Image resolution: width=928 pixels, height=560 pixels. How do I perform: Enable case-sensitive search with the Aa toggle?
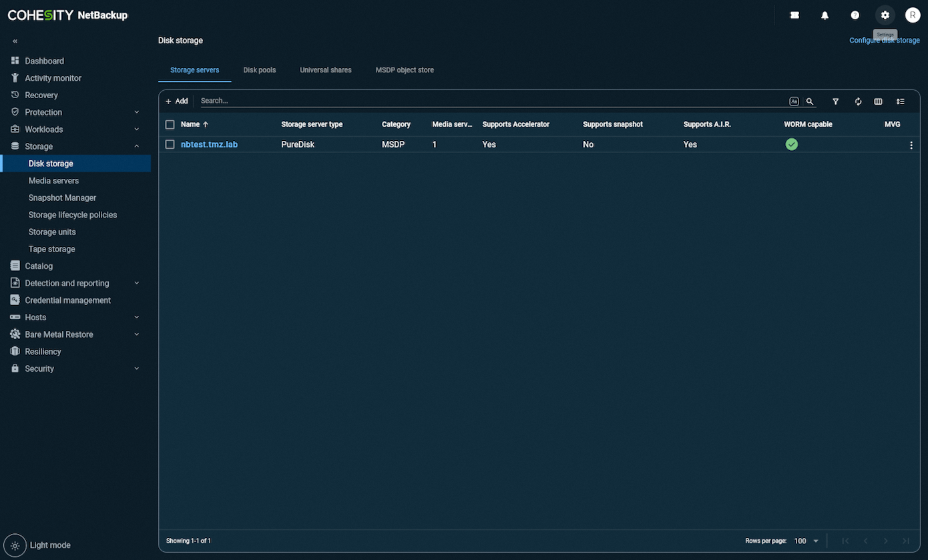pos(794,101)
